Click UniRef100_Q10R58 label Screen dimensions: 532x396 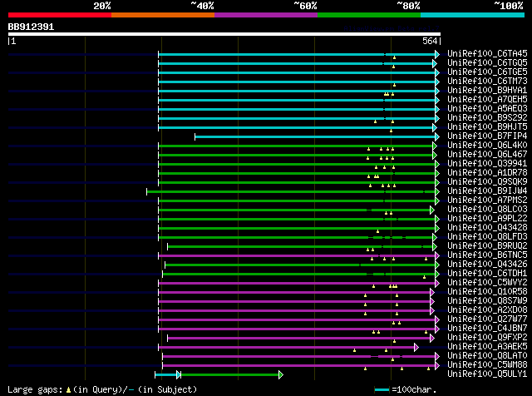pos(487,292)
